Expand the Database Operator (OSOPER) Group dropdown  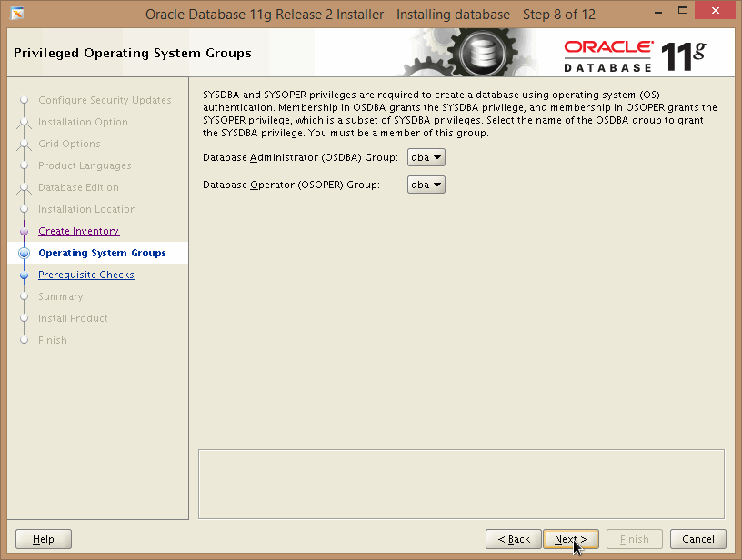pos(426,185)
